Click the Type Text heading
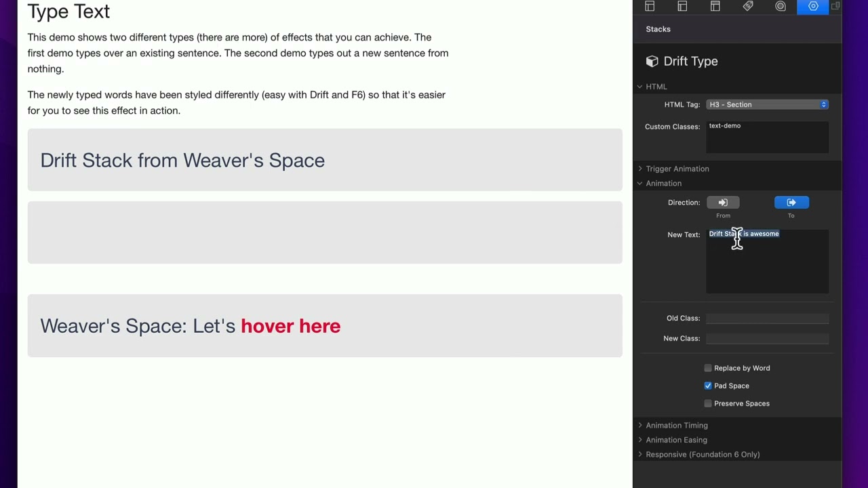868x488 pixels. (x=68, y=12)
